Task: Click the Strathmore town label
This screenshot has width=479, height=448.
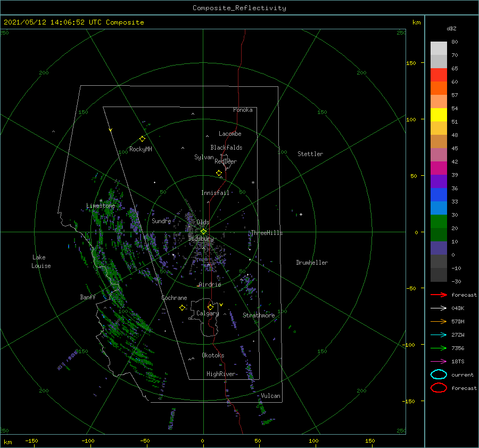Action: point(259,315)
